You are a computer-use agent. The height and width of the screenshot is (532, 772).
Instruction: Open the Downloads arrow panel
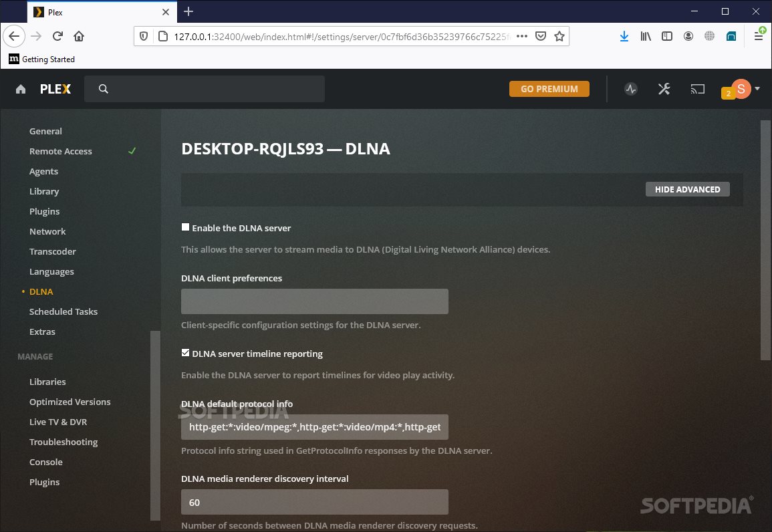coord(624,36)
